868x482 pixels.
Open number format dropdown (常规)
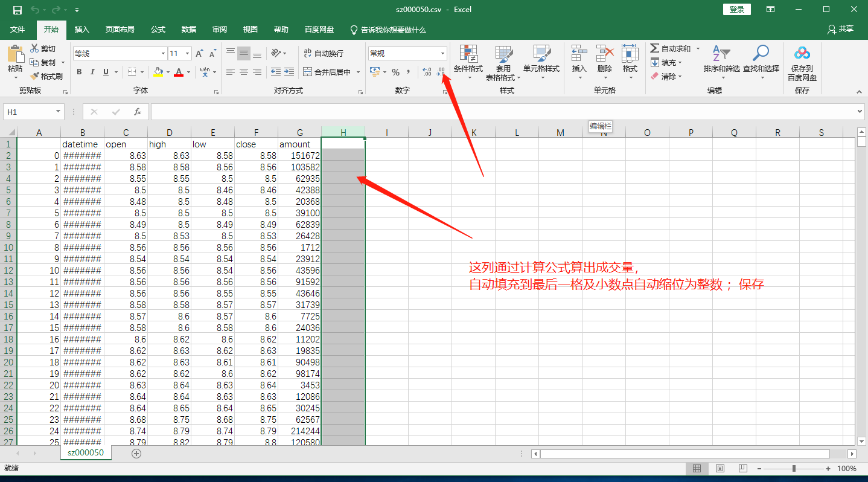[x=442, y=54]
